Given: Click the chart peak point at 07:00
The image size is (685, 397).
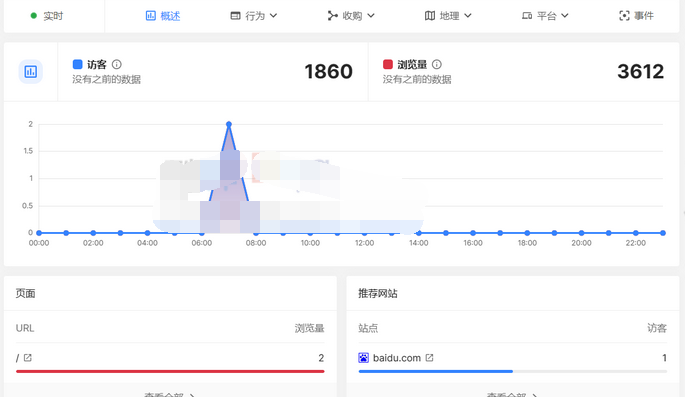Looking at the screenshot, I should click(229, 124).
